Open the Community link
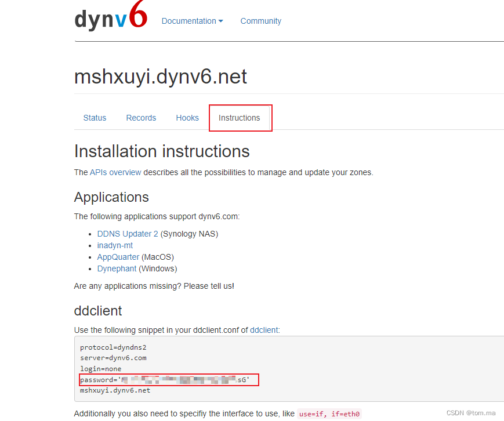This screenshot has width=504, height=421. [260, 21]
